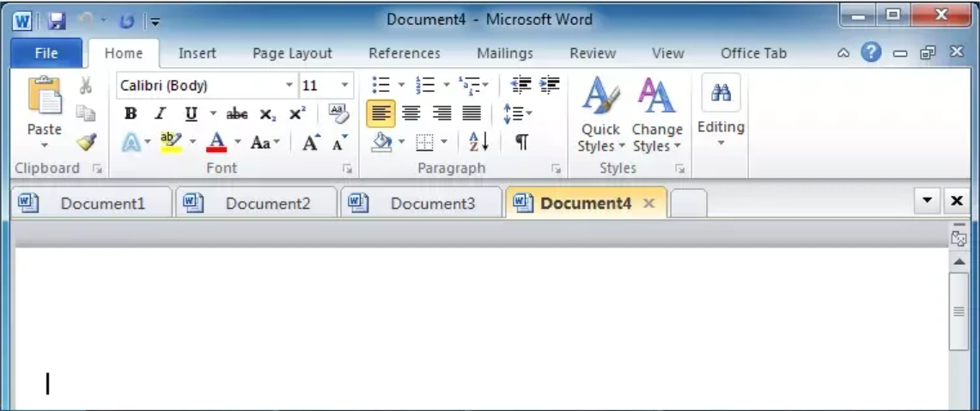980x411 pixels.
Task: Open Customize Quick Access Toolbar dropdown
Action: coord(155,22)
